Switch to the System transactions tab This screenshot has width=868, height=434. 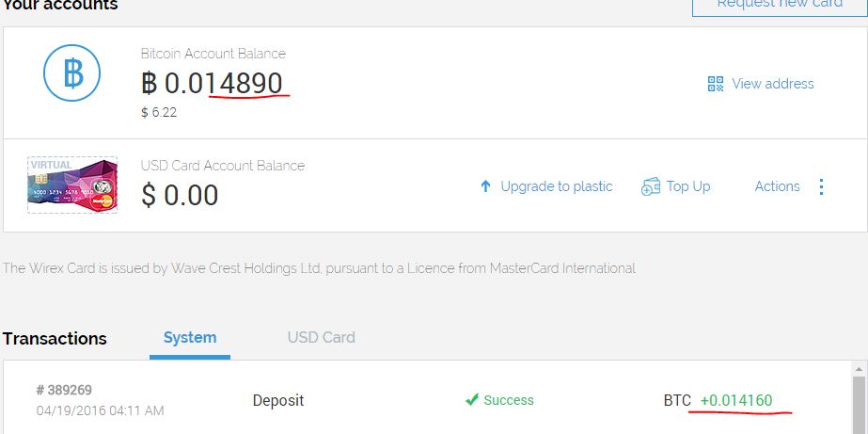190,338
